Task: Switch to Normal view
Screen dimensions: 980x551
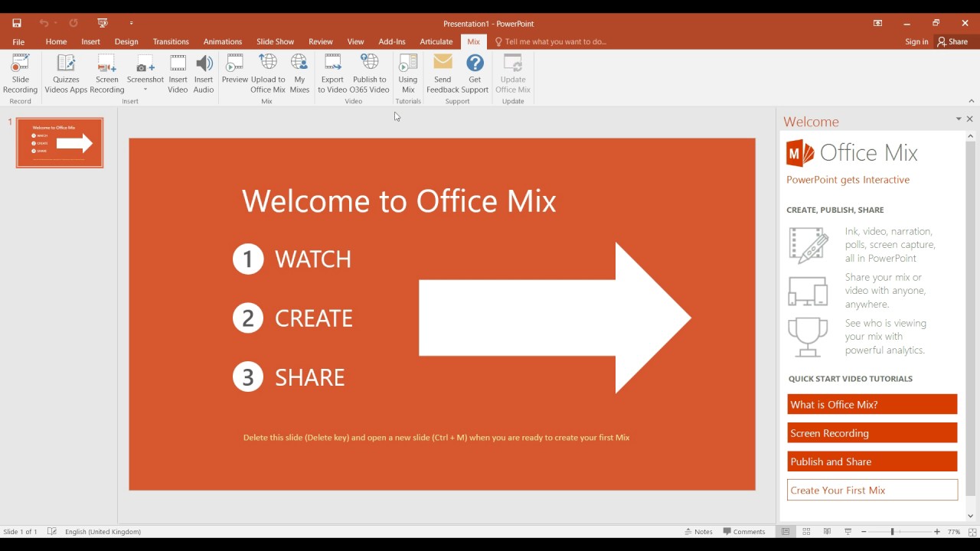Action: point(786,532)
